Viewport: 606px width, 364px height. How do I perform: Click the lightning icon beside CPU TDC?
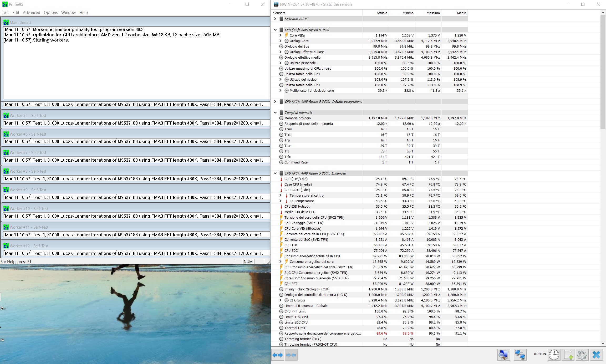tap(281, 245)
